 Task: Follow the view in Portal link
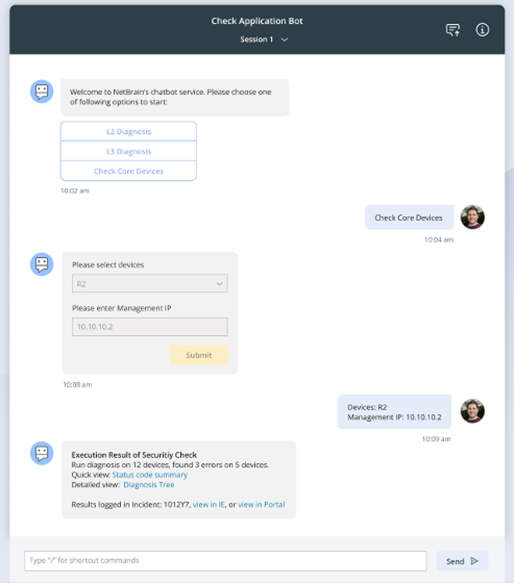coord(261,505)
